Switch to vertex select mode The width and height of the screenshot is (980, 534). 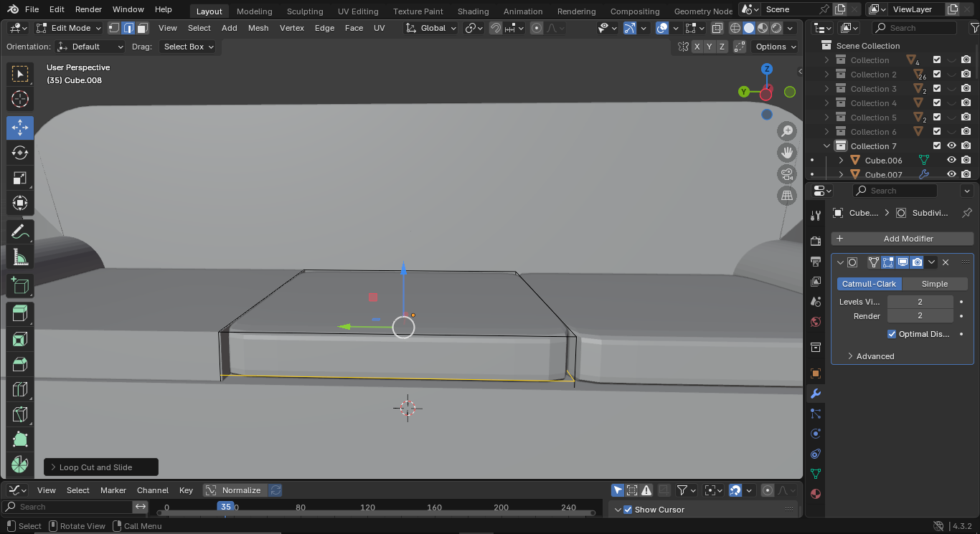tap(114, 28)
